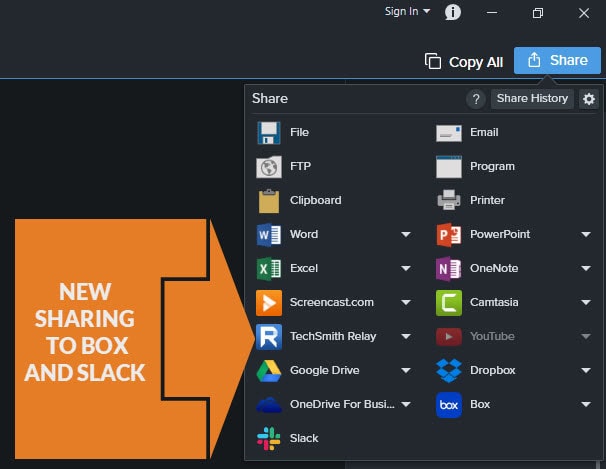Click the Dropbox text label

pyautogui.click(x=493, y=371)
